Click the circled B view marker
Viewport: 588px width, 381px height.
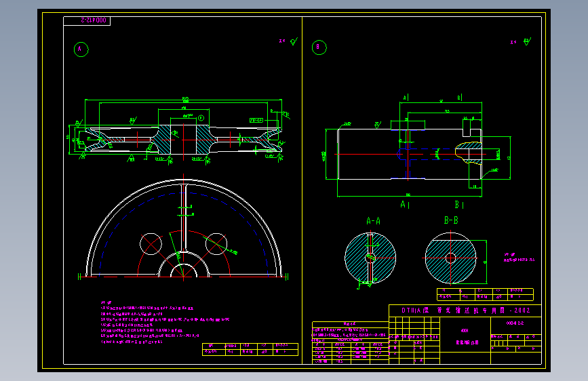(319, 47)
